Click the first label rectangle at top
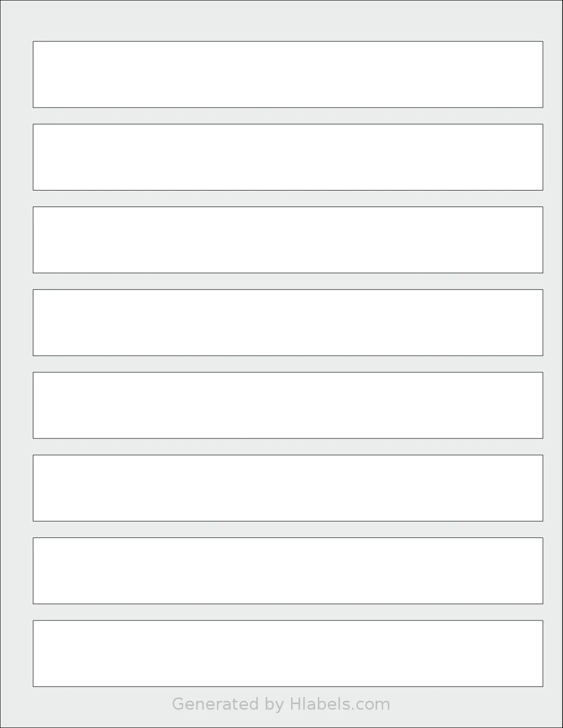Viewport: 563px width, 728px height. (x=288, y=75)
